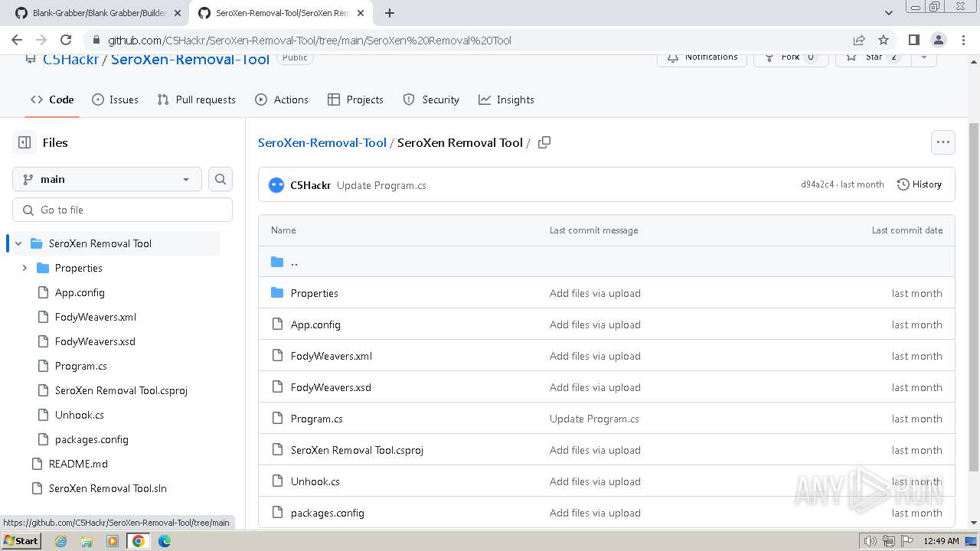
Task: View commit History
Action: [919, 184]
